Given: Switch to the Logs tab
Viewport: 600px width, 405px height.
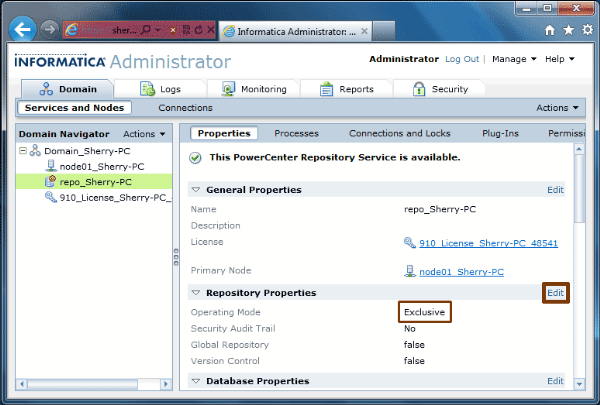Looking at the screenshot, I should tap(160, 89).
